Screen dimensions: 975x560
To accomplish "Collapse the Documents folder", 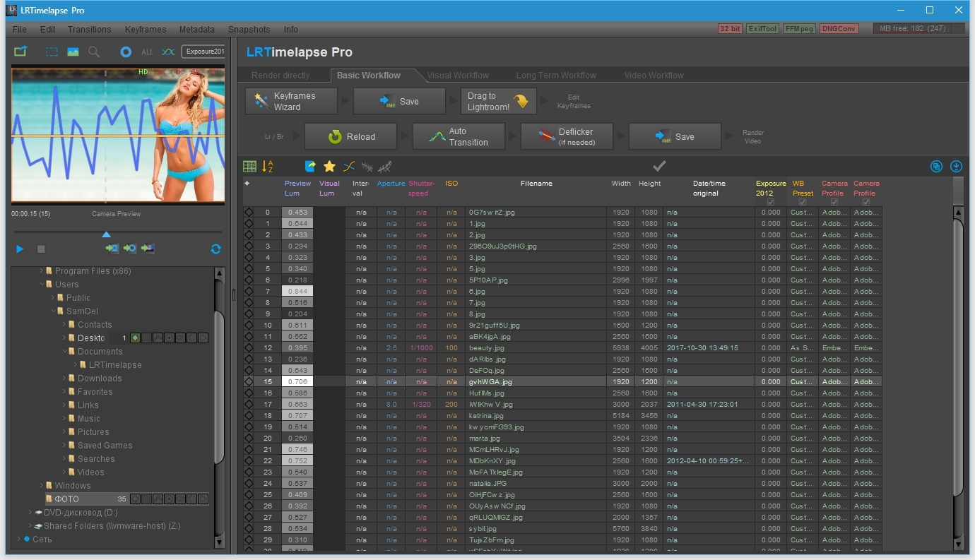I will (64, 352).
